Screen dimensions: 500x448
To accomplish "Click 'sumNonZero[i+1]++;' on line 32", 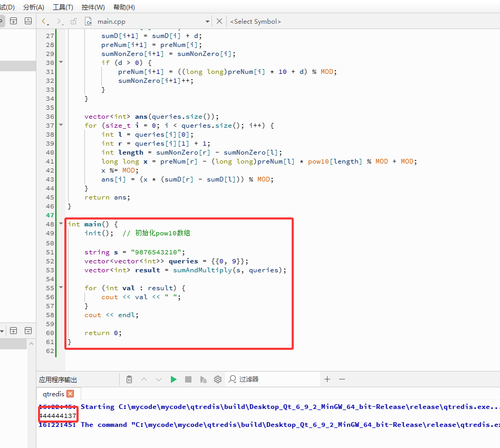I will point(156,81).
